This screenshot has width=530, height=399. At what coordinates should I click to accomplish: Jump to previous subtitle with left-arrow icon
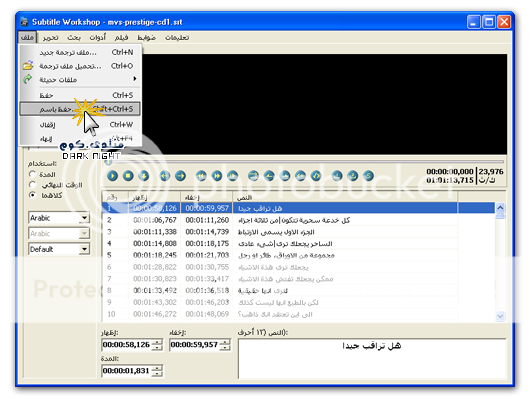click(165, 176)
